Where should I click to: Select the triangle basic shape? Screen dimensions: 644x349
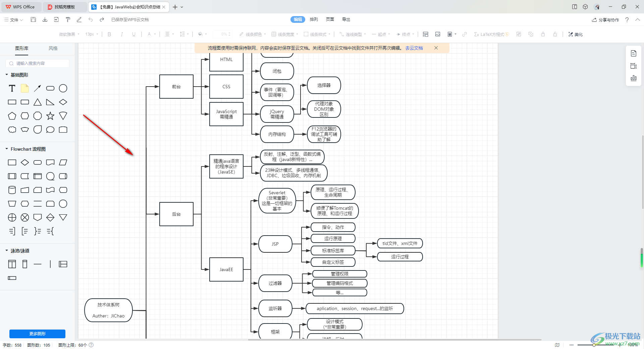tap(38, 102)
